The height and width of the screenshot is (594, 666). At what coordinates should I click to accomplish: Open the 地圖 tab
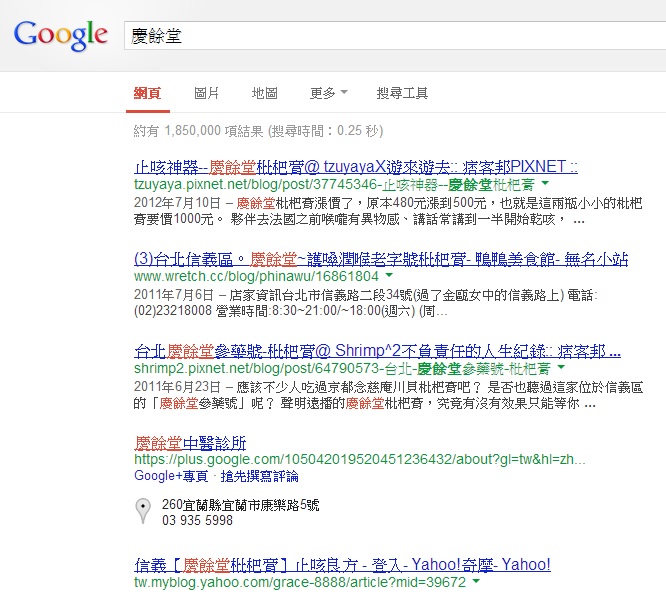coord(264,93)
